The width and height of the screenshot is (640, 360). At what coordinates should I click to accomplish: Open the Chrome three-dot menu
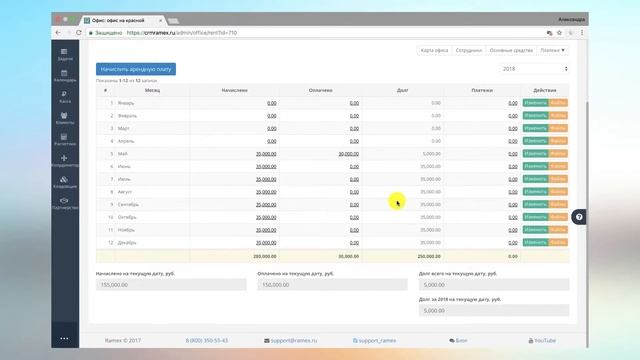click(x=582, y=33)
